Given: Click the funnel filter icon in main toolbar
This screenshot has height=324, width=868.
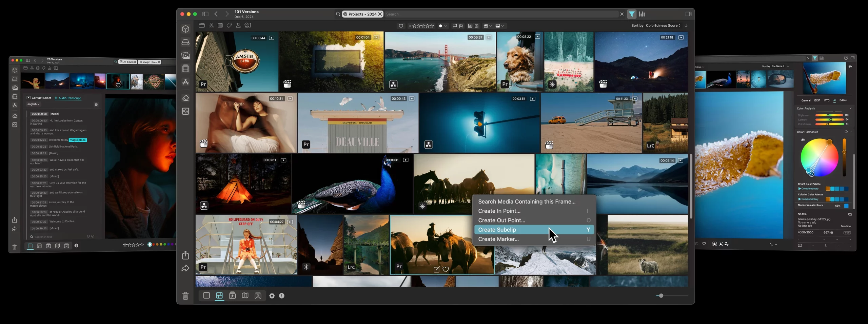Looking at the screenshot, I should (632, 14).
